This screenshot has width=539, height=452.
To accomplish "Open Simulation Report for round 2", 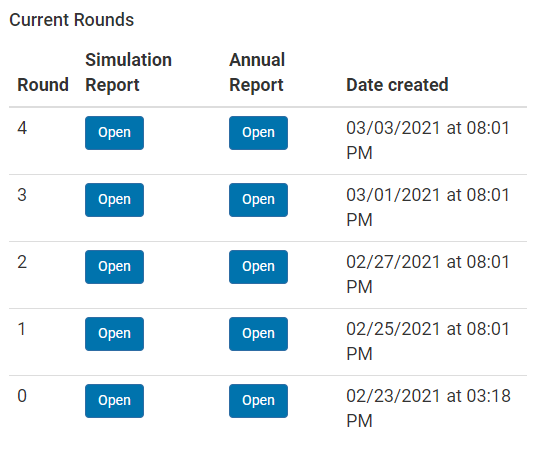I will pos(114,267).
